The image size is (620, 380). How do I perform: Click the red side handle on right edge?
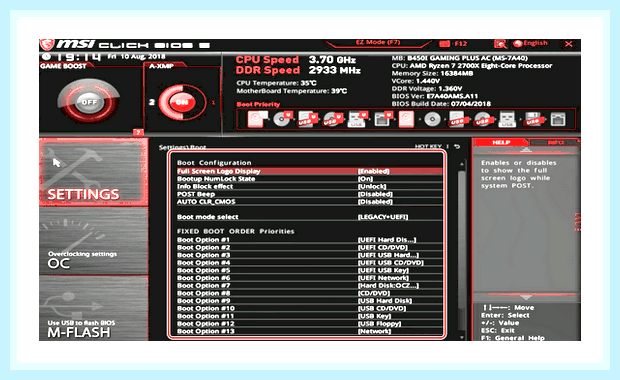click(x=578, y=222)
